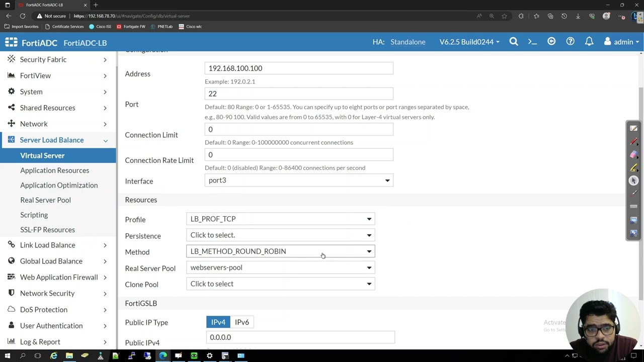Image resolution: width=644 pixels, height=362 pixels.
Task: Open the search magnifier in FortiADC header
Action: click(514, 42)
